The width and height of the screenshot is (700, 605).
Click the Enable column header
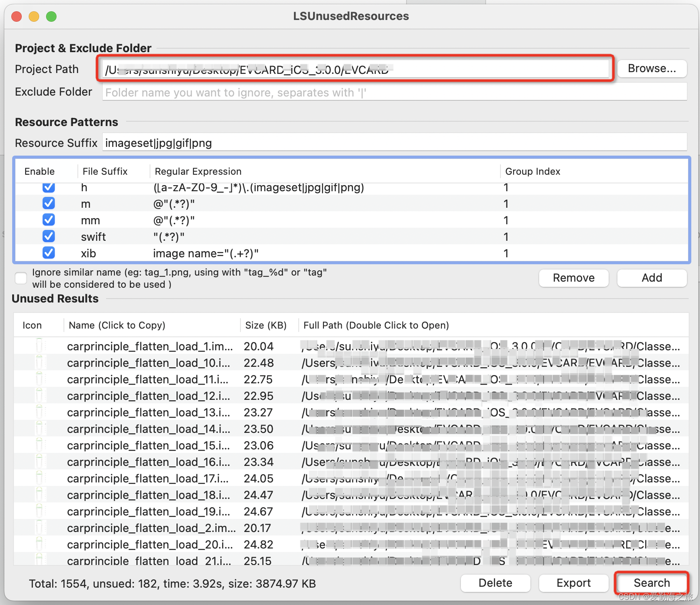click(x=40, y=171)
